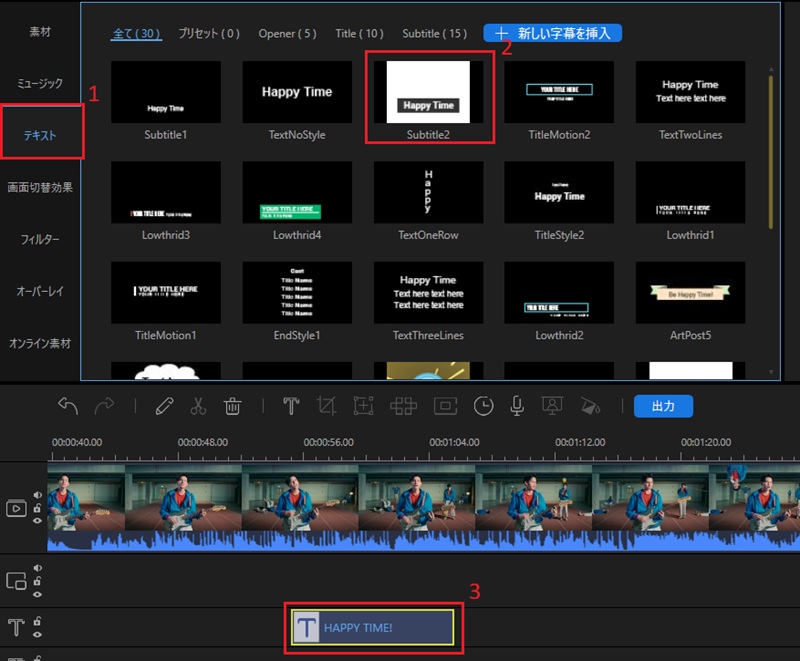This screenshot has width=800, height=661.
Task: Open the ミュージック section in the sidebar
Action: coord(40,83)
